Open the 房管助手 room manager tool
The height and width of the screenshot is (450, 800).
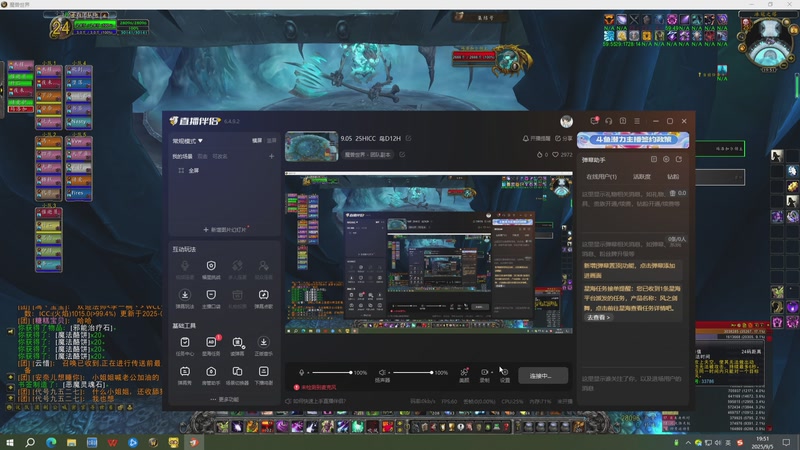tap(211, 375)
